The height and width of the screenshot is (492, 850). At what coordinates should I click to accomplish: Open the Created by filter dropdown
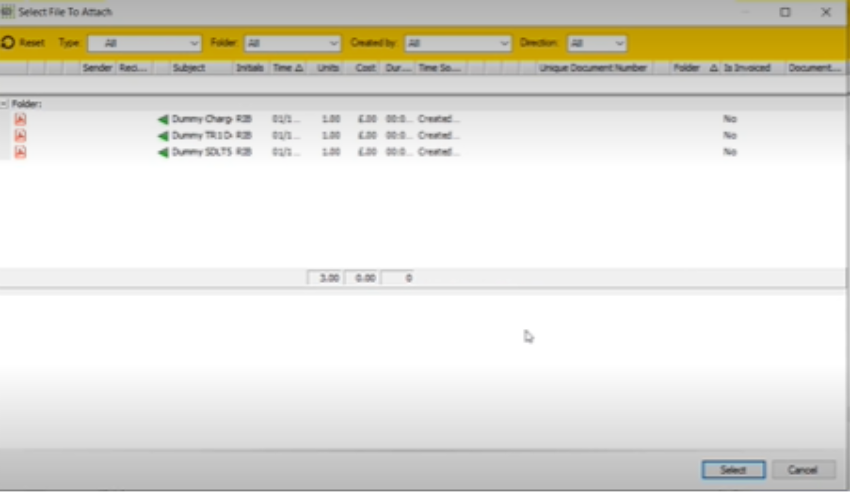[x=458, y=43]
